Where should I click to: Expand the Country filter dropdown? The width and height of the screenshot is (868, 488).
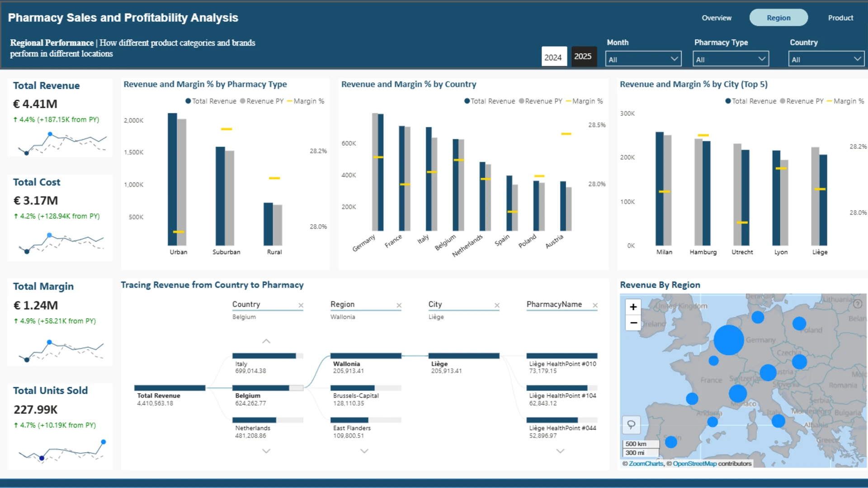tap(826, 59)
